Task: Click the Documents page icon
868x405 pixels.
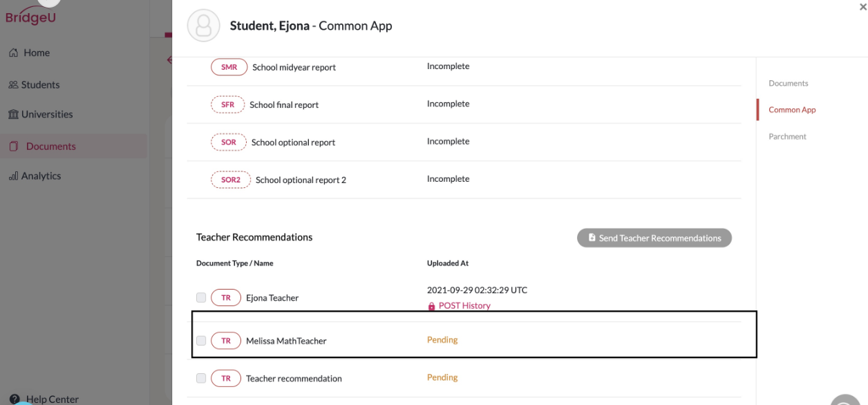Action: [x=13, y=147]
